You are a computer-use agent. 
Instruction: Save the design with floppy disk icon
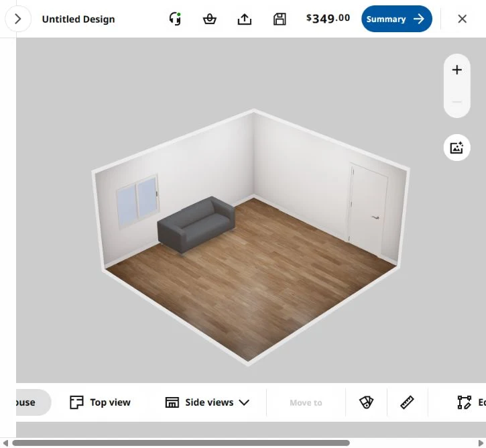(280, 19)
